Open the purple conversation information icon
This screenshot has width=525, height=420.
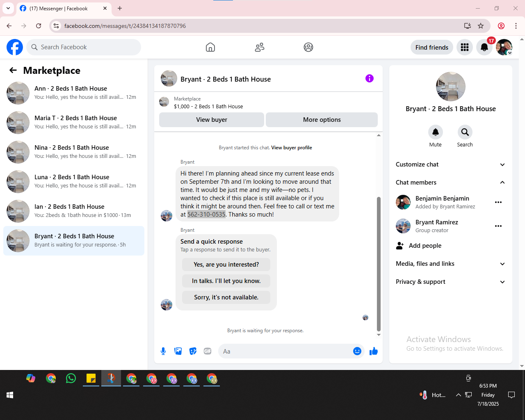[370, 78]
